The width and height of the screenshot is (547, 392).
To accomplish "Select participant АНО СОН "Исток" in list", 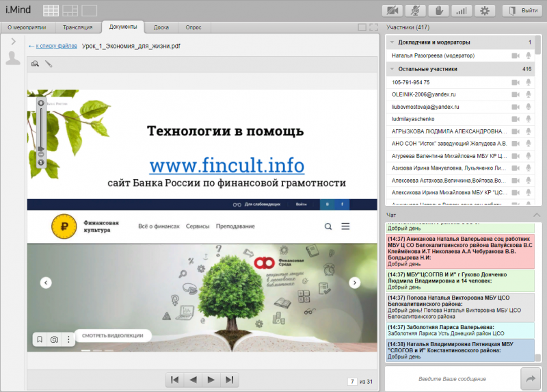I will pyautogui.click(x=460, y=144).
